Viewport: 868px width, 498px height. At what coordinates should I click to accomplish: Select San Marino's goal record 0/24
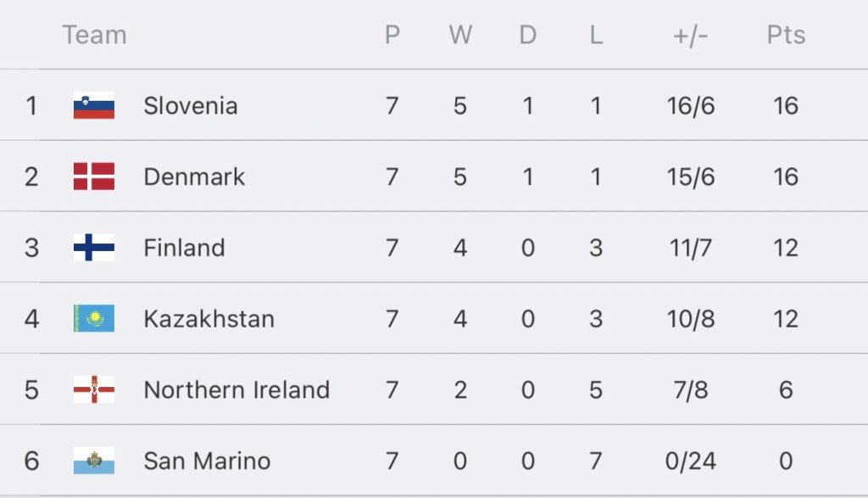click(x=690, y=461)
